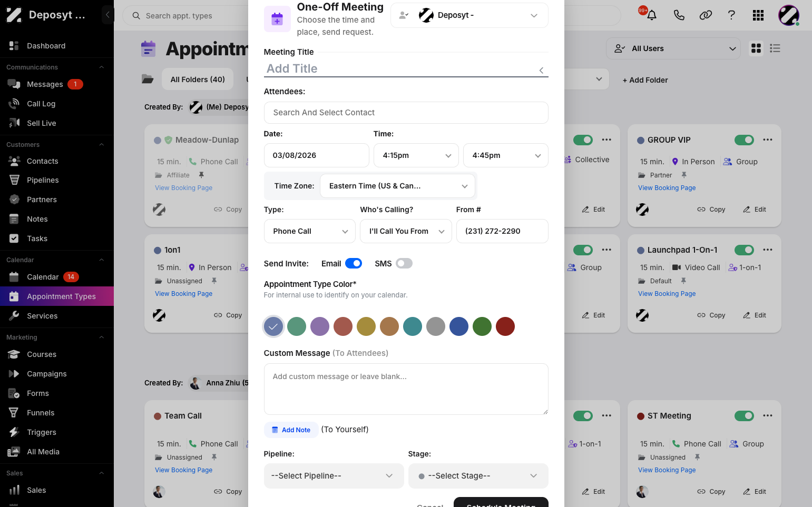
Task: Open options menu for GROUP VIP card
Action: point(768,140)
